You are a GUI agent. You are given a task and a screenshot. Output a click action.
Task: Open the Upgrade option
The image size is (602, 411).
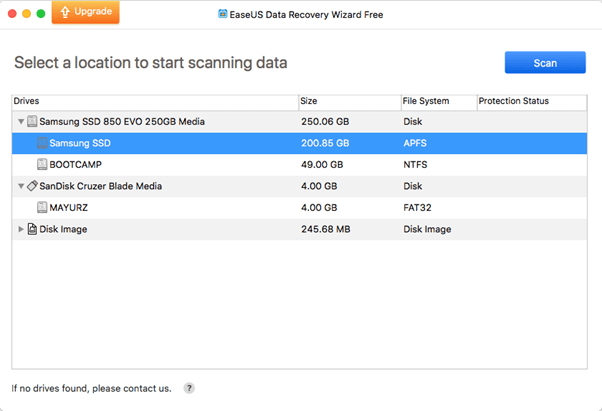(x=86, y=12)
